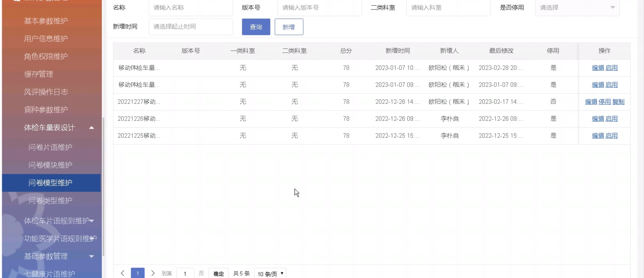Click 启用 for 20221226移动 row

(611, 119)
